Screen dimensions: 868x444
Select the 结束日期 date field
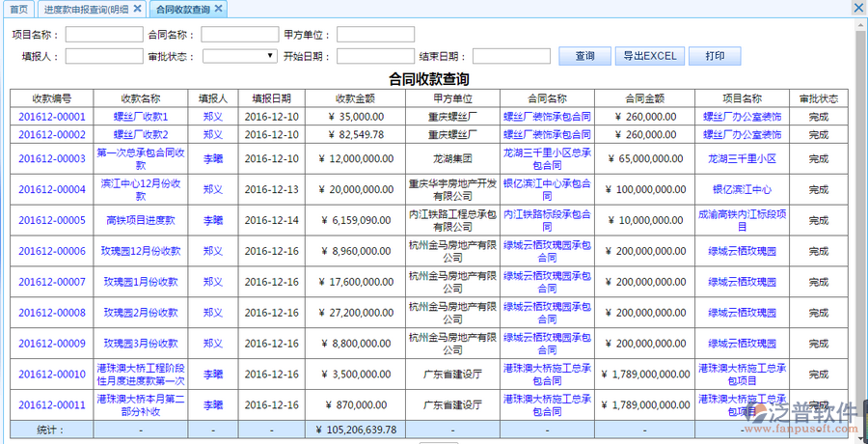tap(511, 56)
